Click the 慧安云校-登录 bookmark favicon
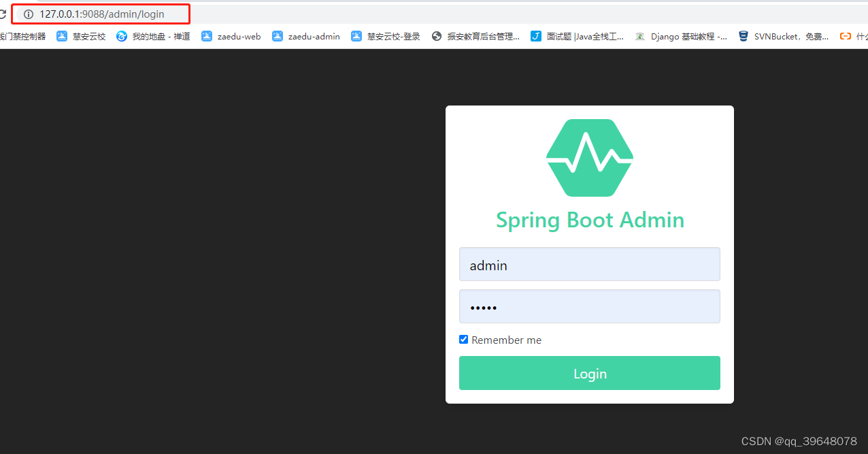This screenshot has width=868, height=454. (356, 37)
